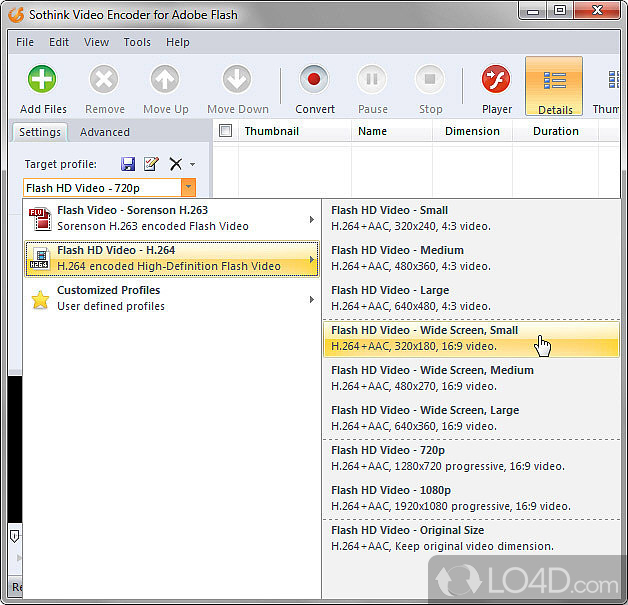
Task: Expand Flash Video - Sorenson H.263 submenu
Action: click(171, 218)
